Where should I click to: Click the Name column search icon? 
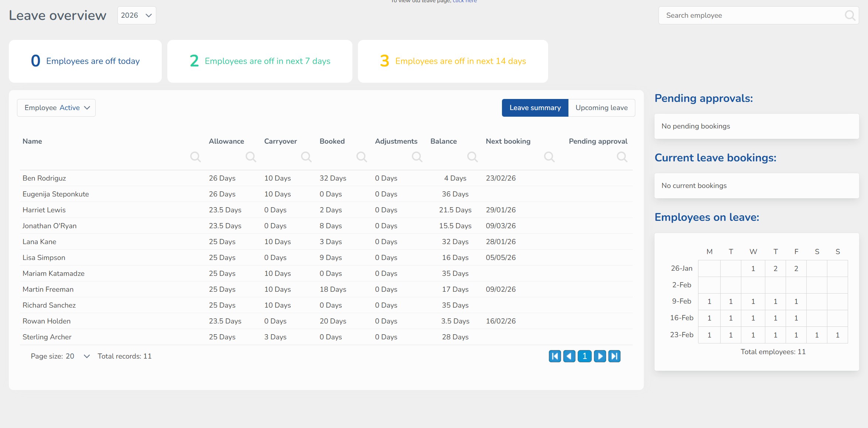click(195, 157)
